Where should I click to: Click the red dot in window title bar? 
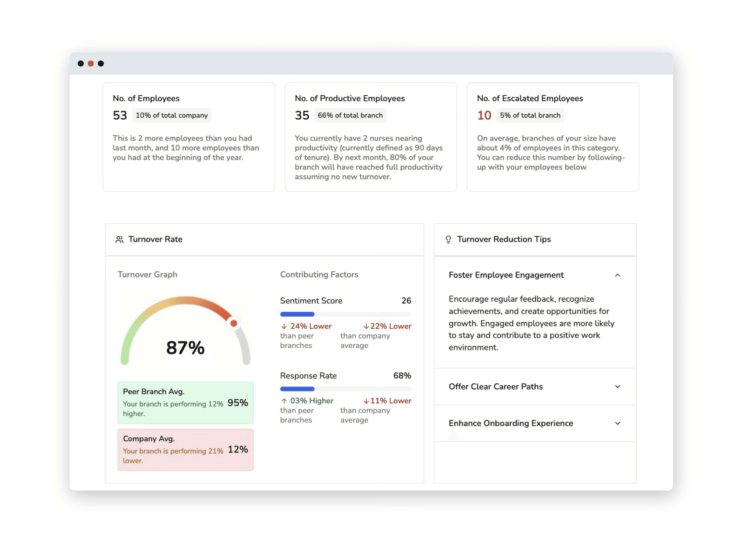point(91,64)
